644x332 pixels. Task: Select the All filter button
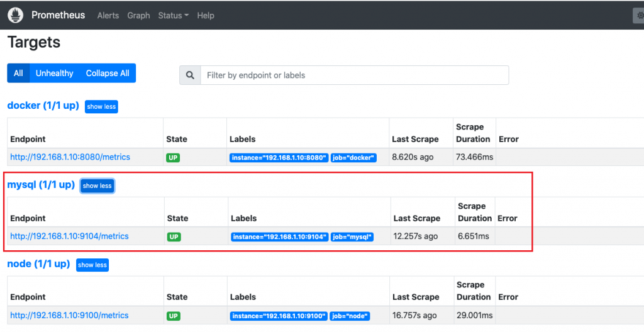point(18,73)
